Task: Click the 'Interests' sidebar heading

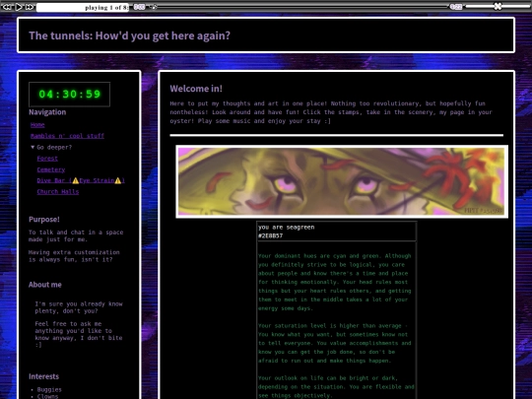Action: pyautogui.click(x=43, y=376)
